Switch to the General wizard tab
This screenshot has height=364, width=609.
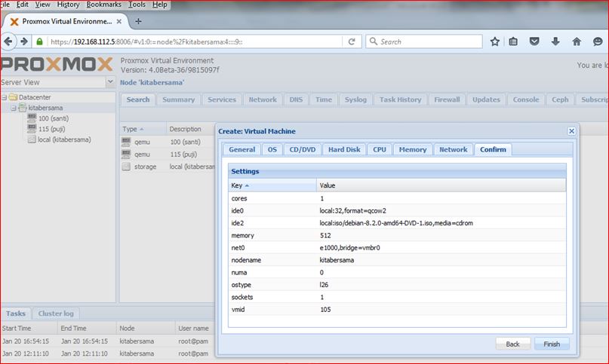pyautogui.click(x=242, y=149)
